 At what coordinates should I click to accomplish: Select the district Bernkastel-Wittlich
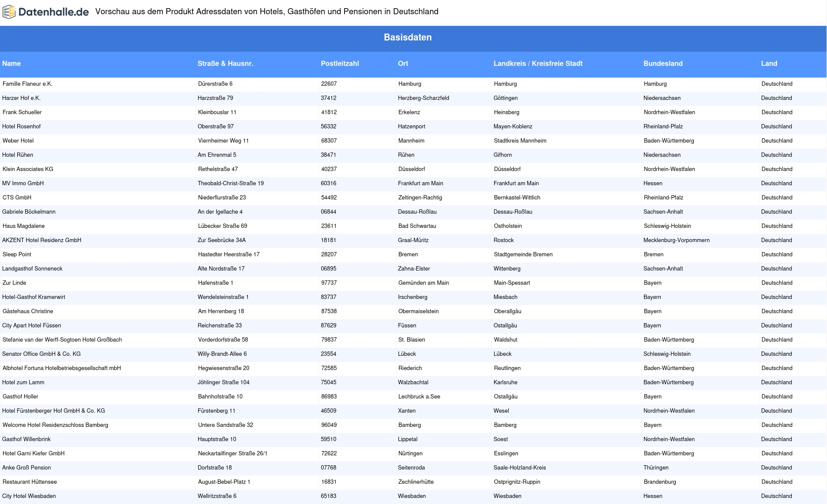point(517,198)
